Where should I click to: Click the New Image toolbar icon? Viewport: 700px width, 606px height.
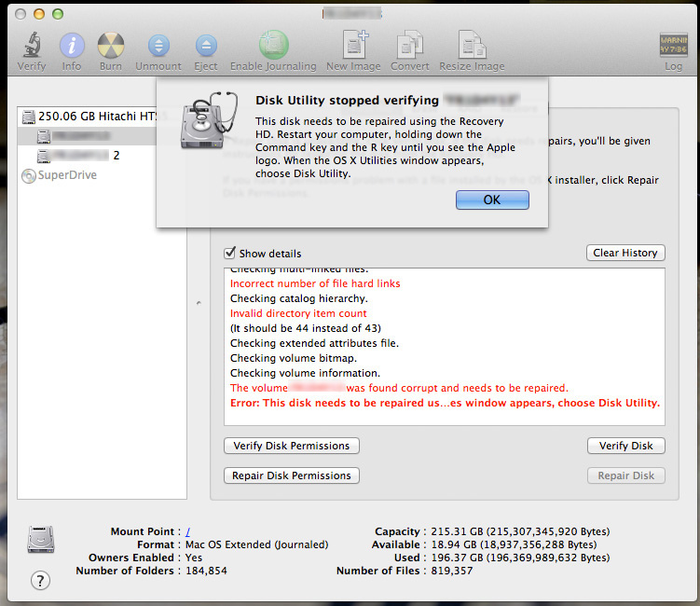coord(354,44)
